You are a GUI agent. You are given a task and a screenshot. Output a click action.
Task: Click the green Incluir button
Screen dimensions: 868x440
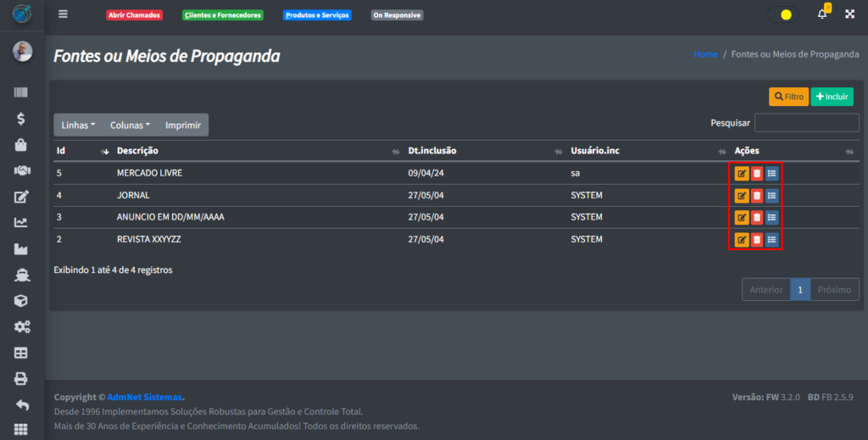(x=832, y=97)
